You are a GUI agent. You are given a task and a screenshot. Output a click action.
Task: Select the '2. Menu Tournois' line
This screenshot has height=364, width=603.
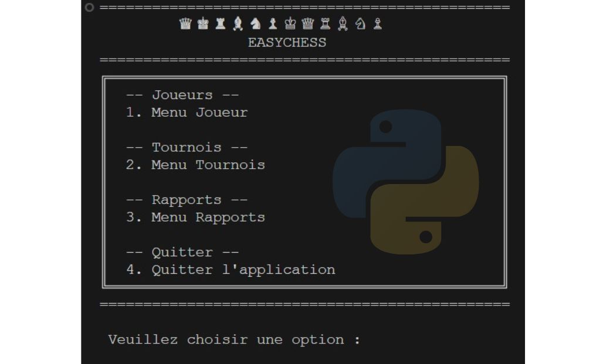(x=195, y=165)
